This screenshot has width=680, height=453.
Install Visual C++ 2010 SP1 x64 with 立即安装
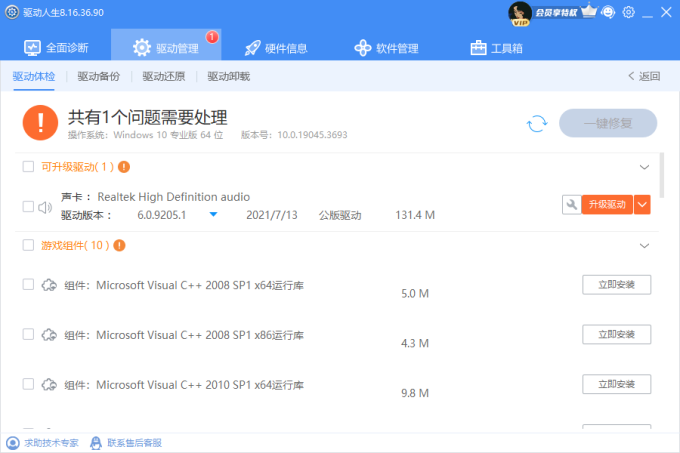click(x=616, y=384)
